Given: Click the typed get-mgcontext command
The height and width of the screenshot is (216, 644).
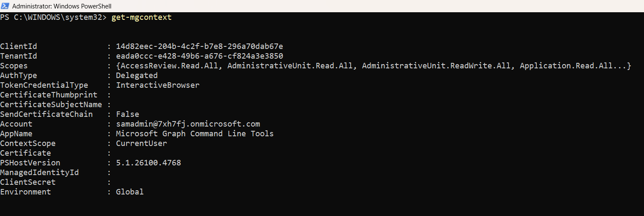Looking at the screenshot, I should [141, 18].
